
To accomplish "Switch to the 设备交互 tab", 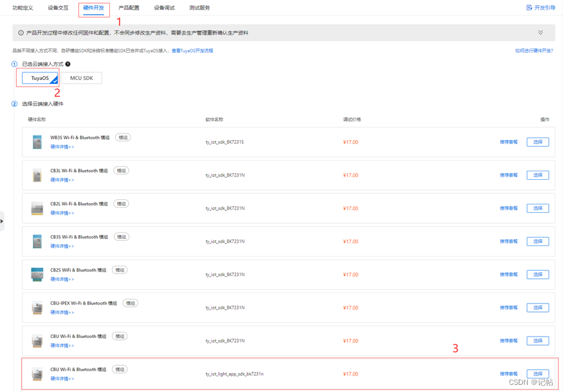I will pos(58,8).
